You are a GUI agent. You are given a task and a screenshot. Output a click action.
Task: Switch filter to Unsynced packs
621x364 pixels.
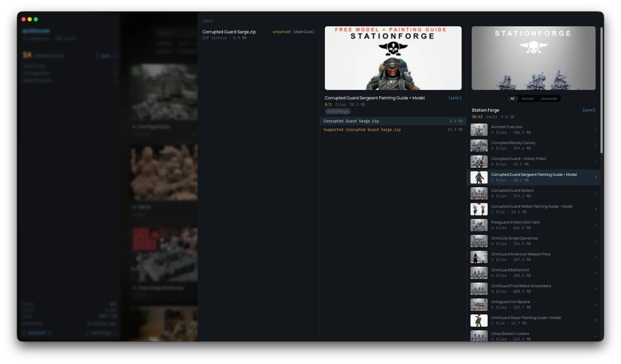tap(548, 98)
